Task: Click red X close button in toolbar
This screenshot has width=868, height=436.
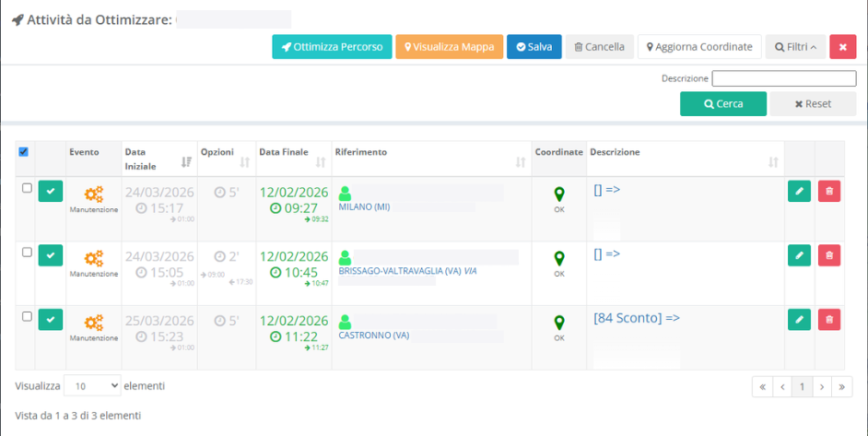Action: coord(842,47)
